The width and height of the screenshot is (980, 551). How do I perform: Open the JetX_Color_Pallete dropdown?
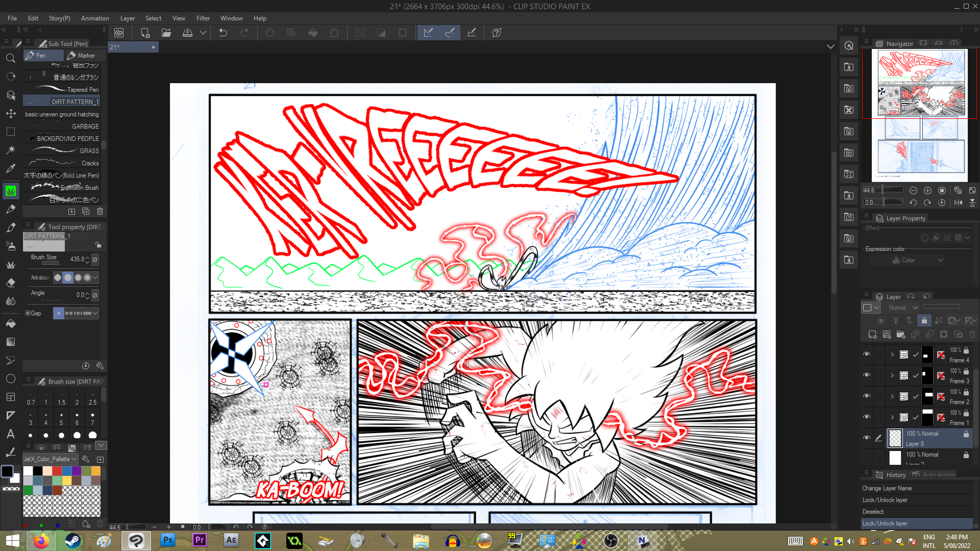point(50,459)
